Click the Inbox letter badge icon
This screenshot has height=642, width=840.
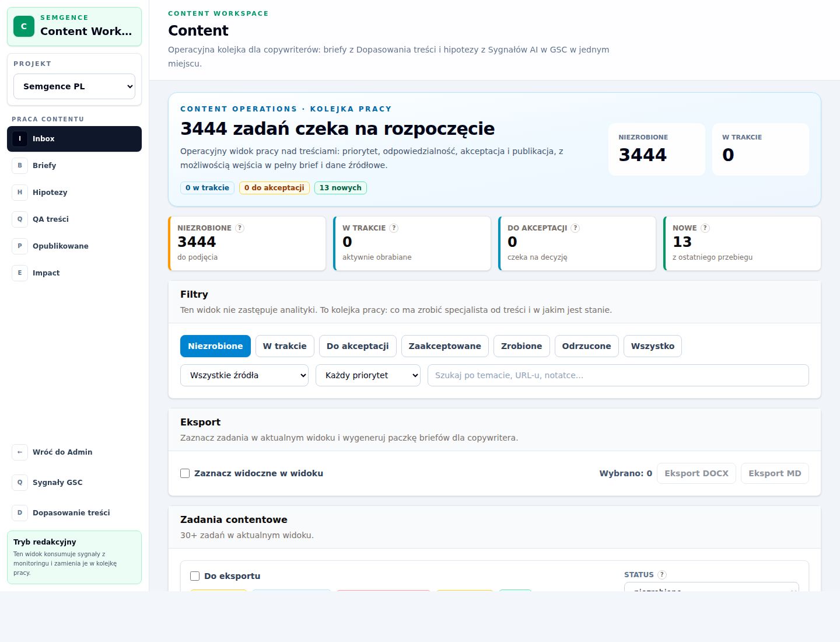point(20,139)
